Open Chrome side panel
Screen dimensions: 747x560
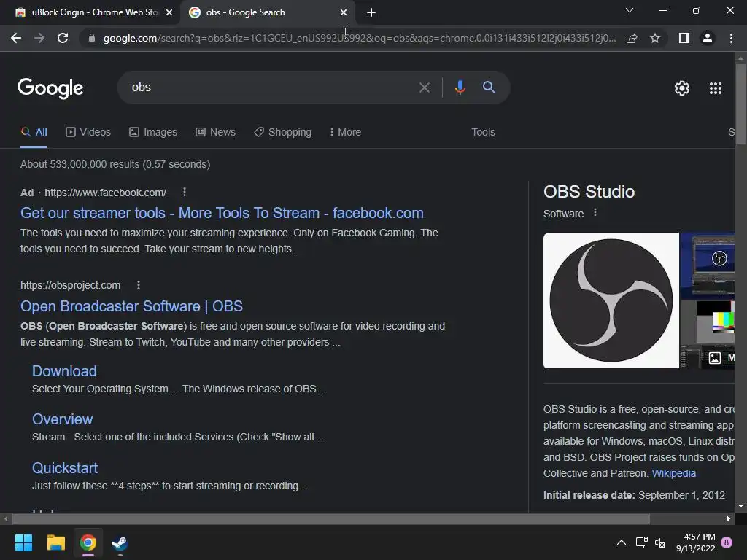point(684,38)
